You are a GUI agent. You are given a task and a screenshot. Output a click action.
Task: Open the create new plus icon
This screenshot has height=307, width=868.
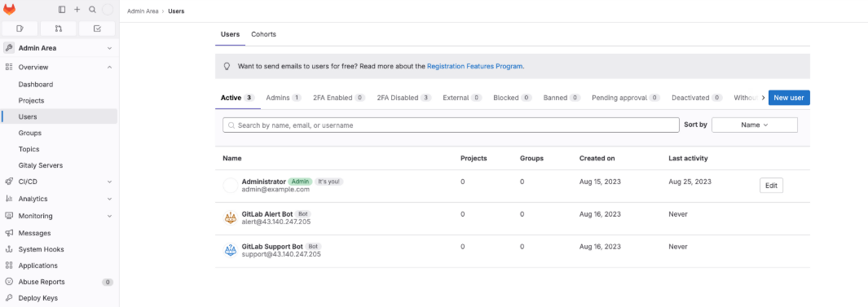click(77, 10)
